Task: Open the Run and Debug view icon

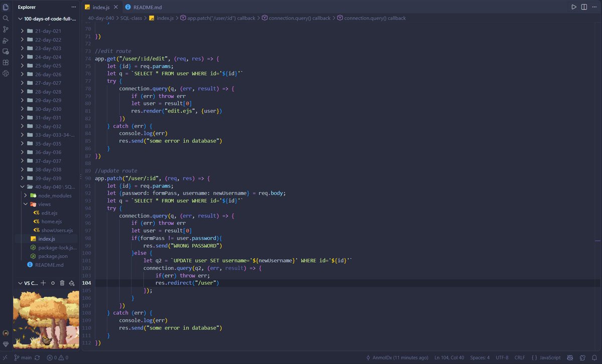Action: (6, 40)
